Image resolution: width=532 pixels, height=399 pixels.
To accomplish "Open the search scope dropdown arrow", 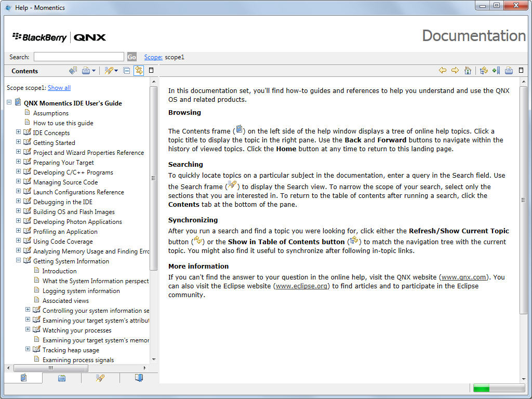I will pos(116,71).
